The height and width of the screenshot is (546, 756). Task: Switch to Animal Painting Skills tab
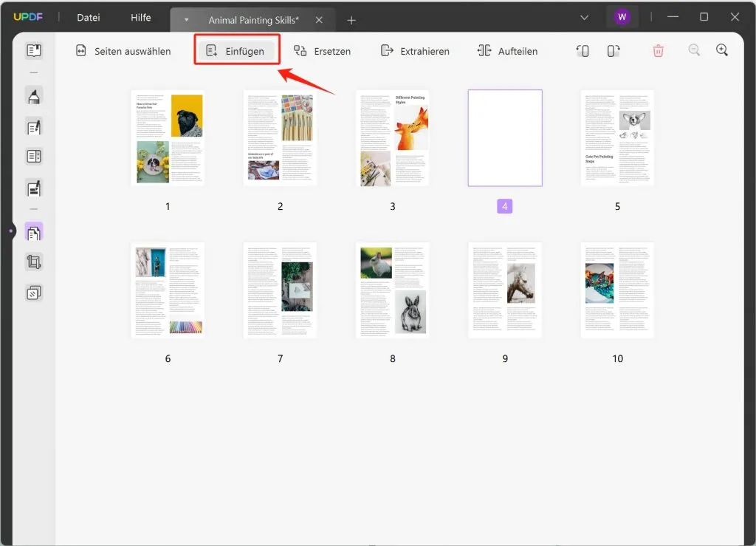point(254,20)
